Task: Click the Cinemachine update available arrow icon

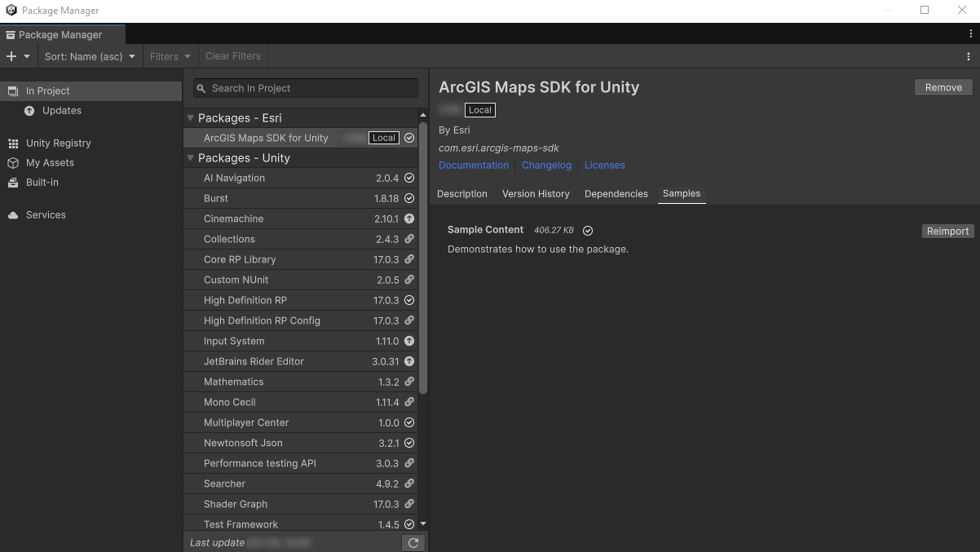Action: click(x=409, y=219)
